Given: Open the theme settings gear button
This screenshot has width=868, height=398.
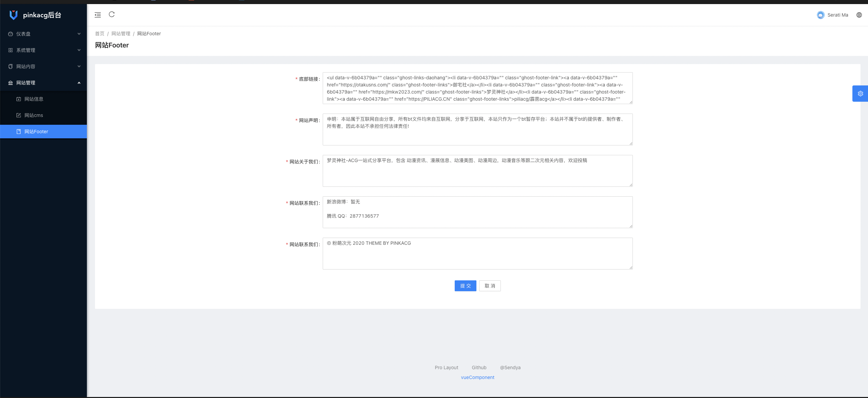Looking at the screenshot, I should coord(860,94).
